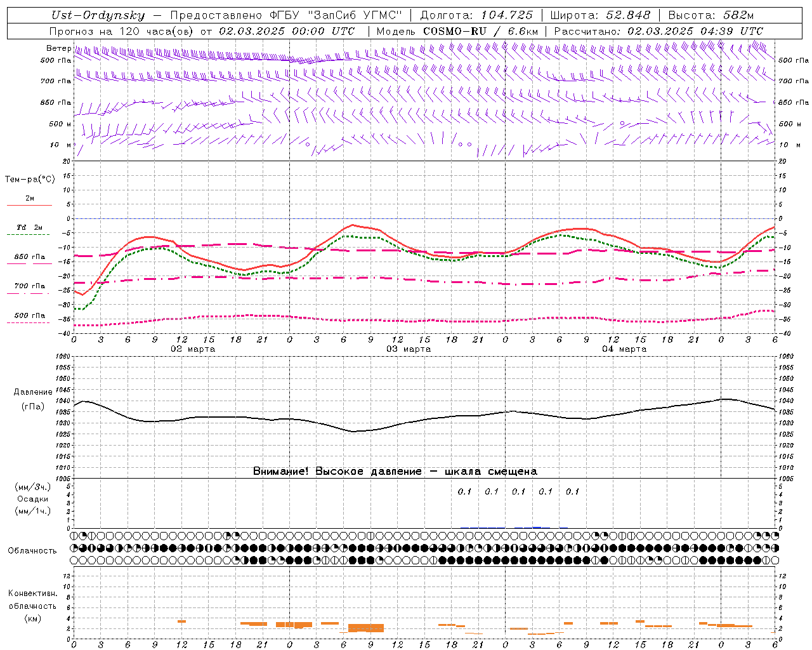Click the "(мм/3ч.)" precipitation unit label
The width and height of the screenshot is (812, 650).
[33, 487]
